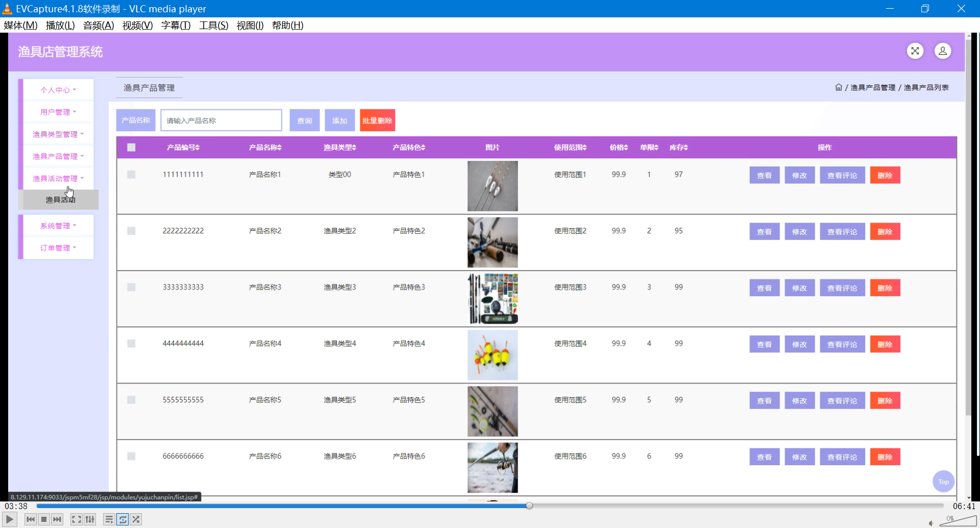This screenshot has height=528, width=980.
Task: Click VLC next media button
Action: coord(57,519)
